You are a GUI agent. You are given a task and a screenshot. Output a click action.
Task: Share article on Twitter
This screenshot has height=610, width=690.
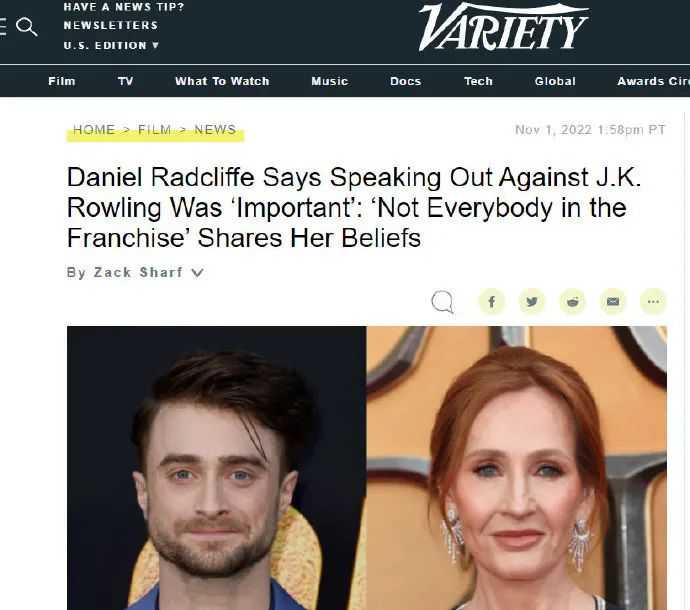click(x=532, y=302)
